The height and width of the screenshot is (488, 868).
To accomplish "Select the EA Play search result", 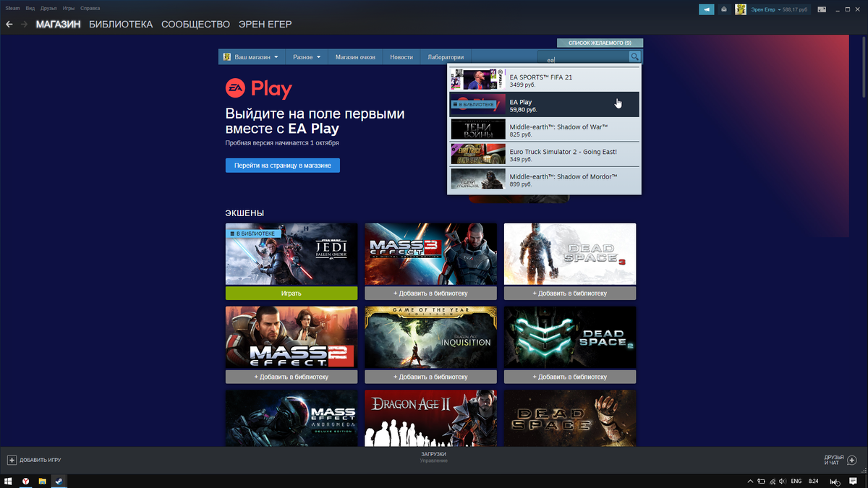I will click(x=544, y=104).
